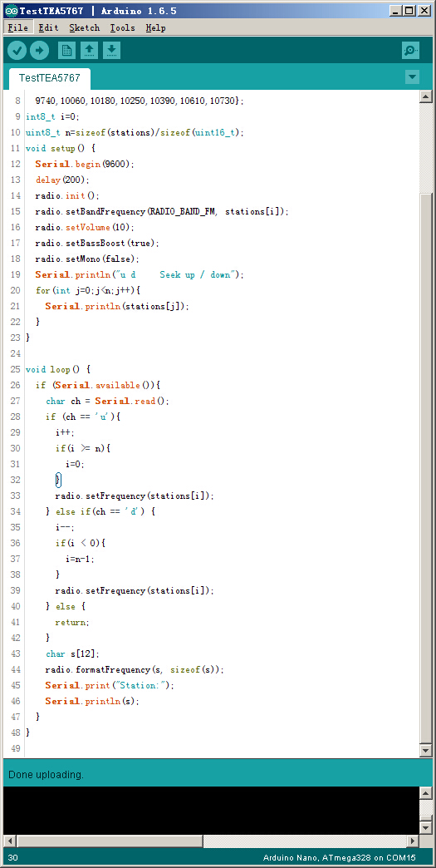Click the console horizontal scrollbar left arrow
The width and height of the screenshot is (436, 868).
pyautogui.click(x=10, y=841)
